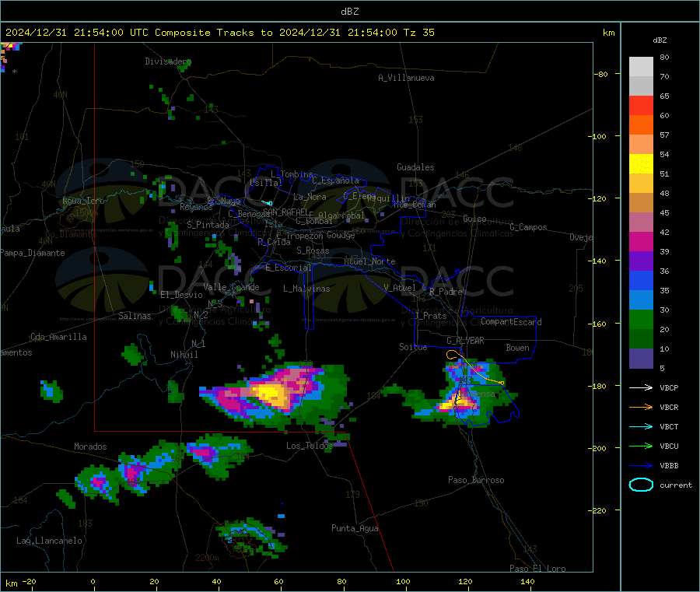Click the 'G_Campos' map label
This screenshot has height=592, width=700.
(528, 227)
